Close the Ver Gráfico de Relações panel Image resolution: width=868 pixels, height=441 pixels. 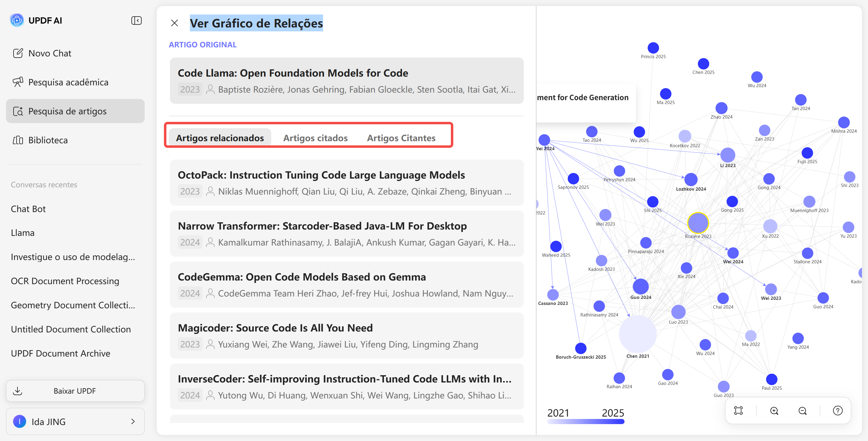point(174,23)
